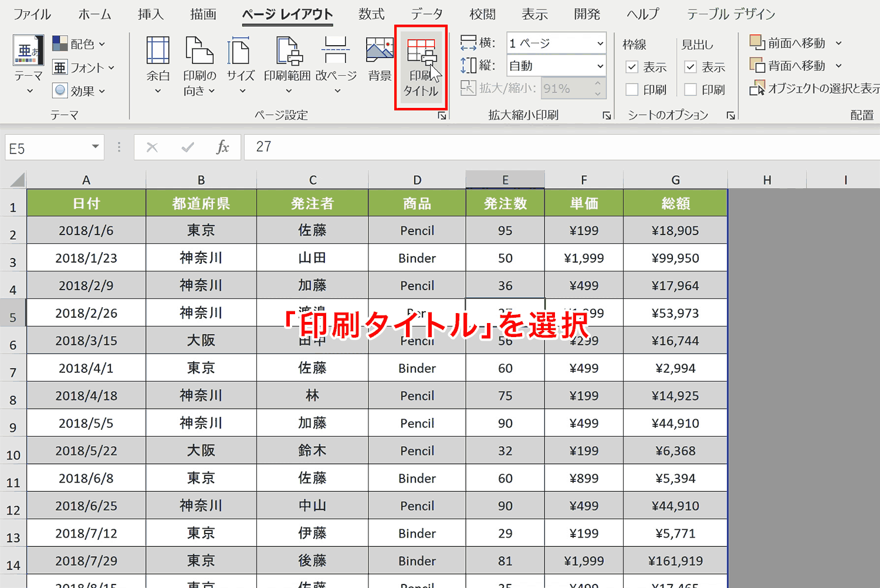
Task: Open the オブジェクトの選択と表示 selection pane
Action: pos(814,89)
